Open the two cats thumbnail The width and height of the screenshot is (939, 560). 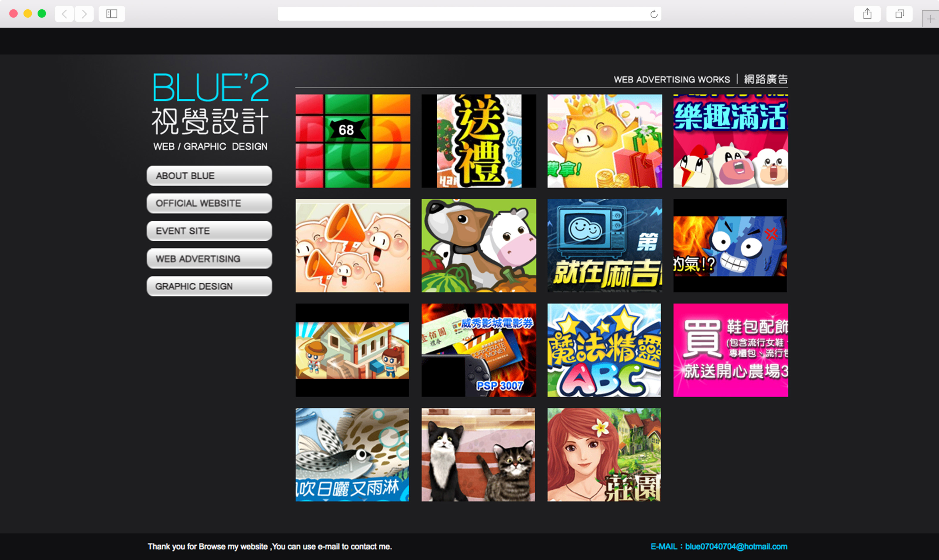click(478, 455)
